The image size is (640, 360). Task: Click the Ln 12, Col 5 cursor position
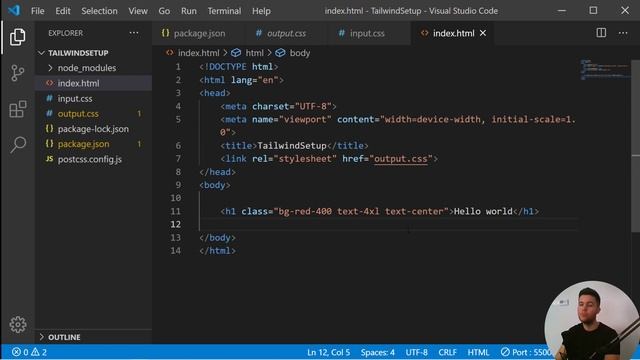click(329, 352)
